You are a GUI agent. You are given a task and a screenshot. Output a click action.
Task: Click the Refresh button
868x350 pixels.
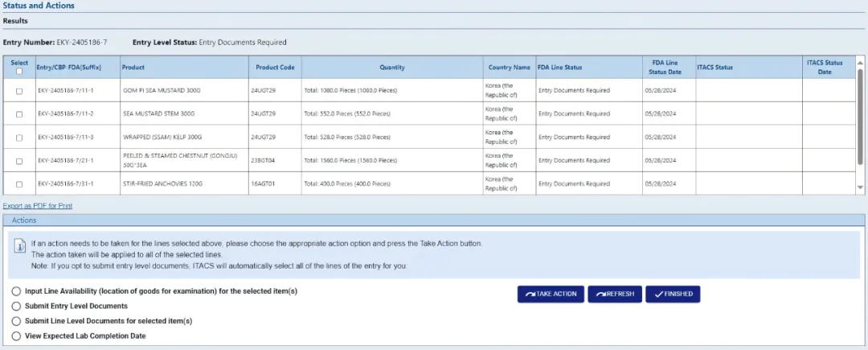click(614, 294)
